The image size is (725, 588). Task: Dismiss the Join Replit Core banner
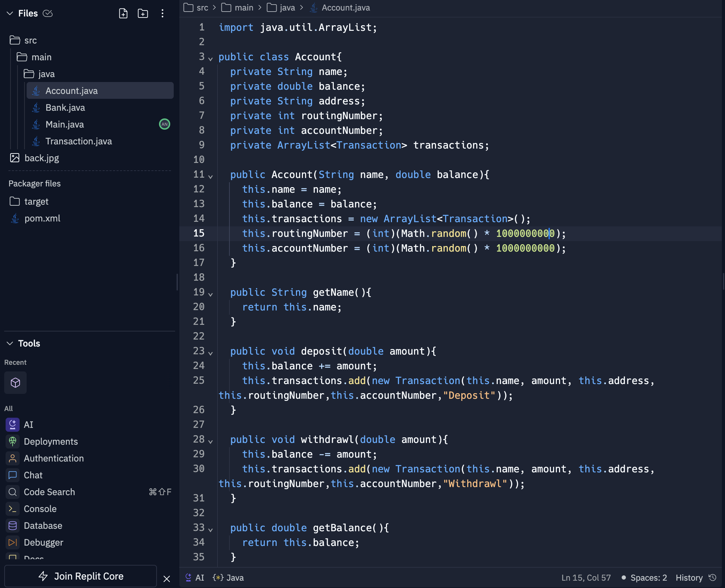(167, 579)
